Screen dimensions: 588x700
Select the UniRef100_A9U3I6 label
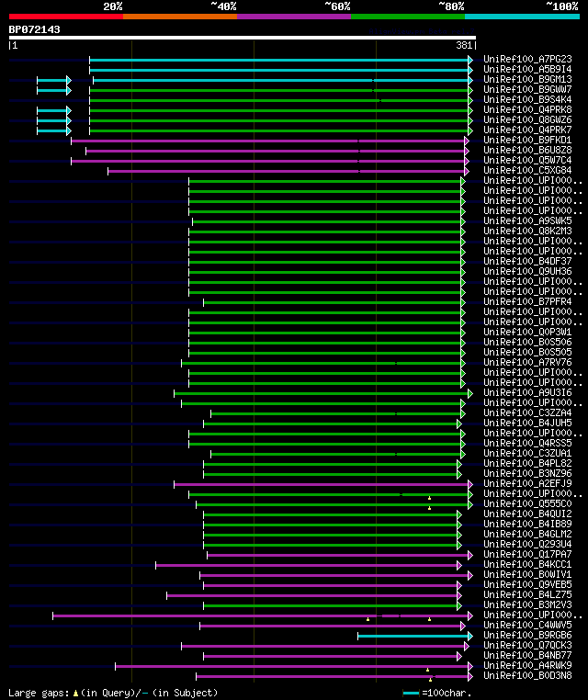(527, 392)
